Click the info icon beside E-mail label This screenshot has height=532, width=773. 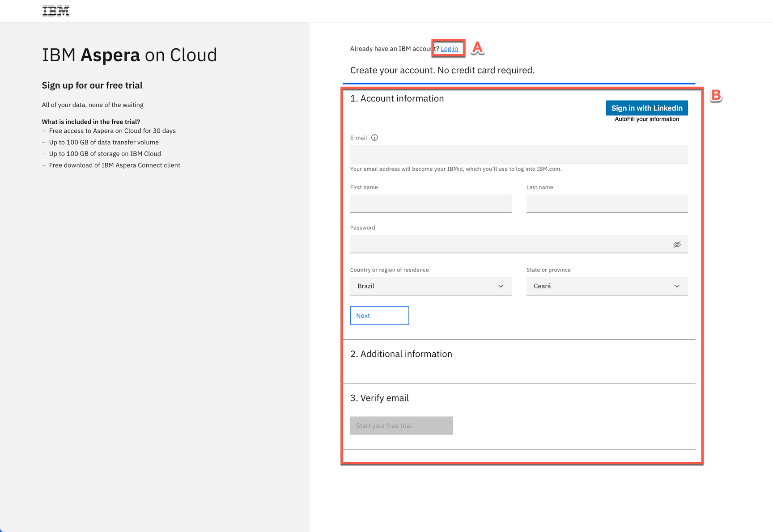tap(374, 138)
